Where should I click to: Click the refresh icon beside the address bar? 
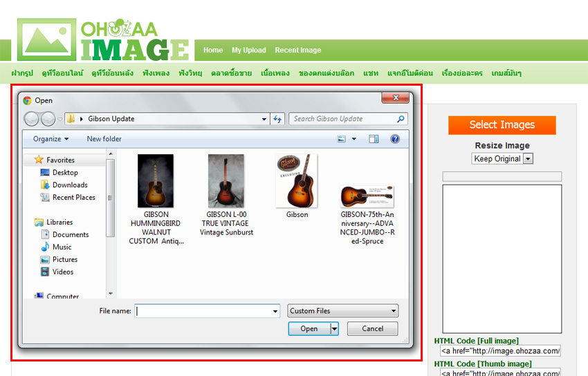click(277, 119)
